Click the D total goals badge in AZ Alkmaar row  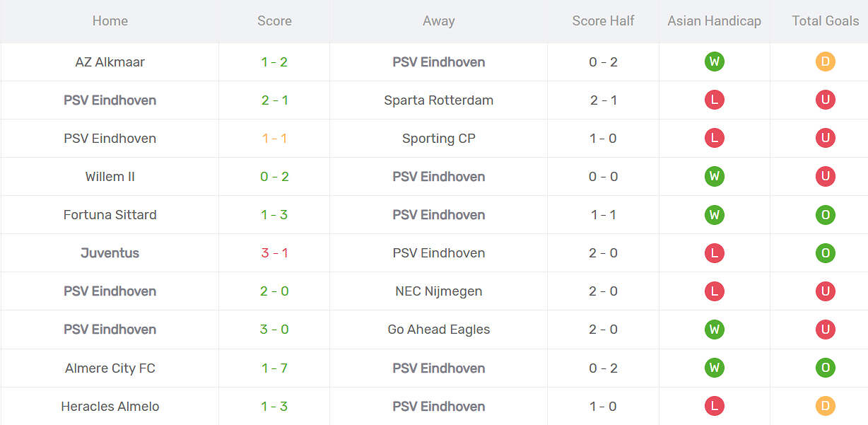825,62
